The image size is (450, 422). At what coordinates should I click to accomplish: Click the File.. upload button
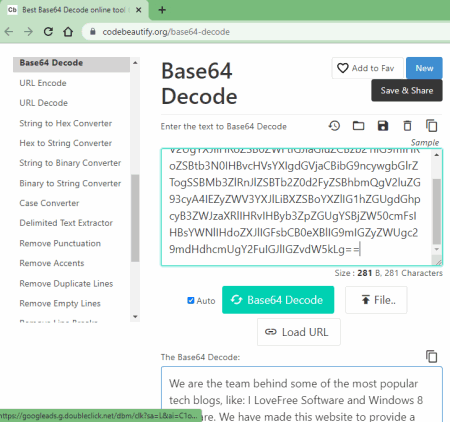pyautogui.click(x=376, y=300)
